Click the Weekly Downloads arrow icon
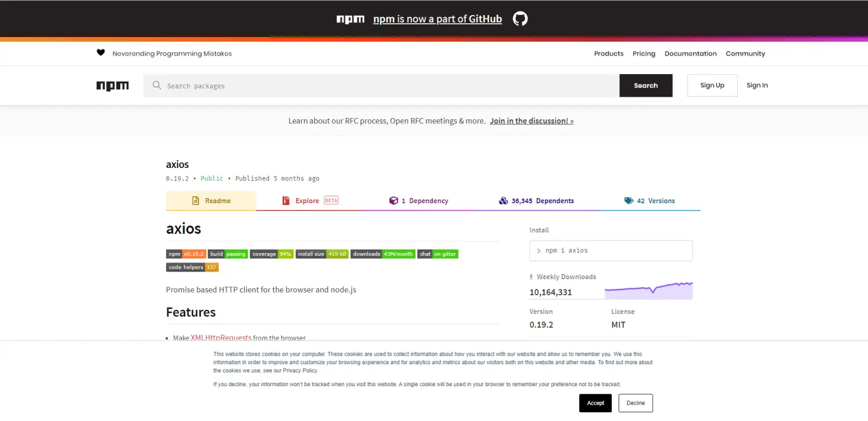 tap(532, 277)
